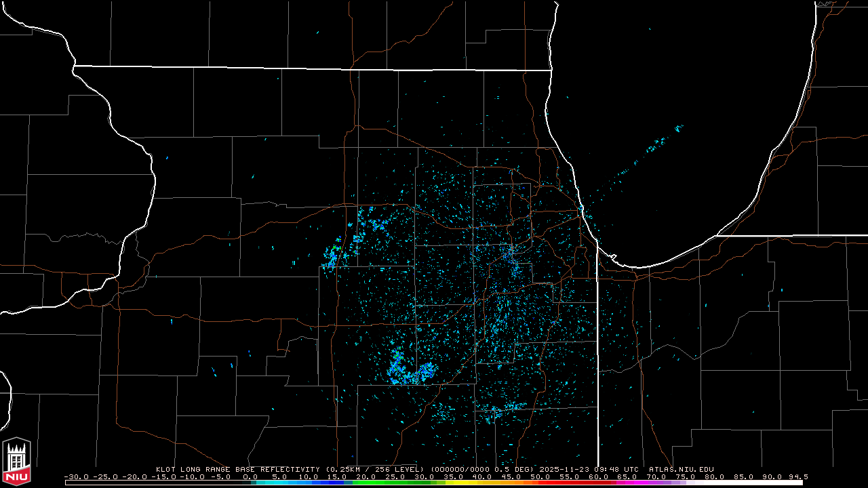This screenshot has height=488, width=868.
Task: Select the KLOT LONG RANGE BASE REFLECTIVITY title
Action: click(238, 469)
